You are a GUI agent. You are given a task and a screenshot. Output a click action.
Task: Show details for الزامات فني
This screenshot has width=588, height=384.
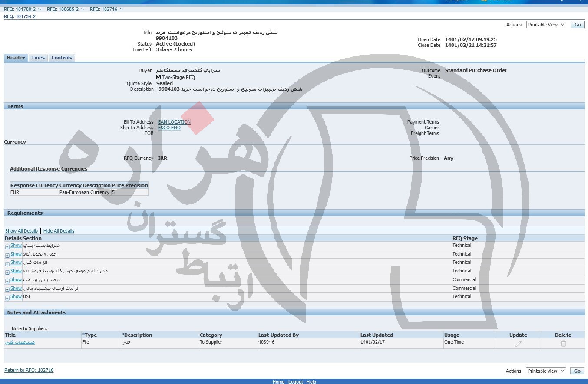(16, 263)
